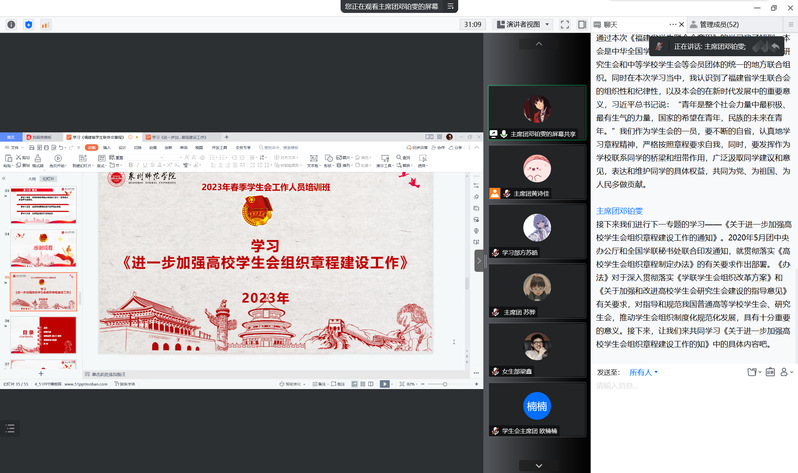Enter full screen view of shared screen
This screenshot has width=798, height=473.
click(564, 24)
